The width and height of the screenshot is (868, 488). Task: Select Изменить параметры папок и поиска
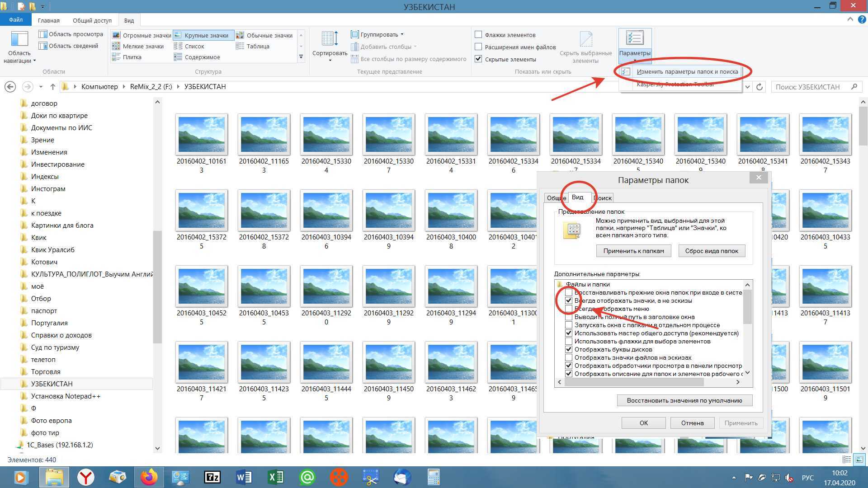(687, 71)
